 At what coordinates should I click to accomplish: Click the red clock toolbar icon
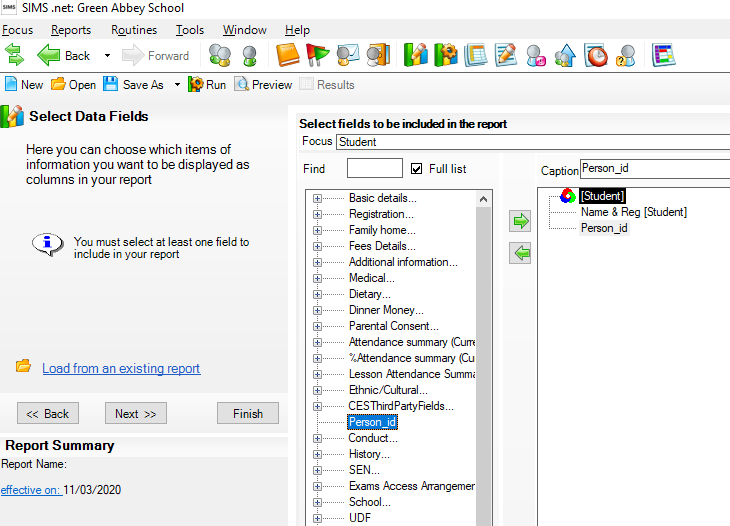596,56
